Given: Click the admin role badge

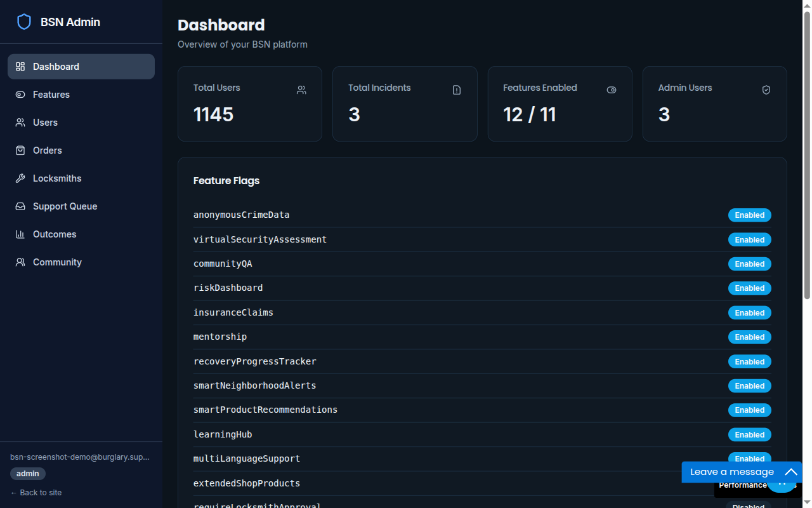Looking at the screenshot, I should click(x=28, y=474).
